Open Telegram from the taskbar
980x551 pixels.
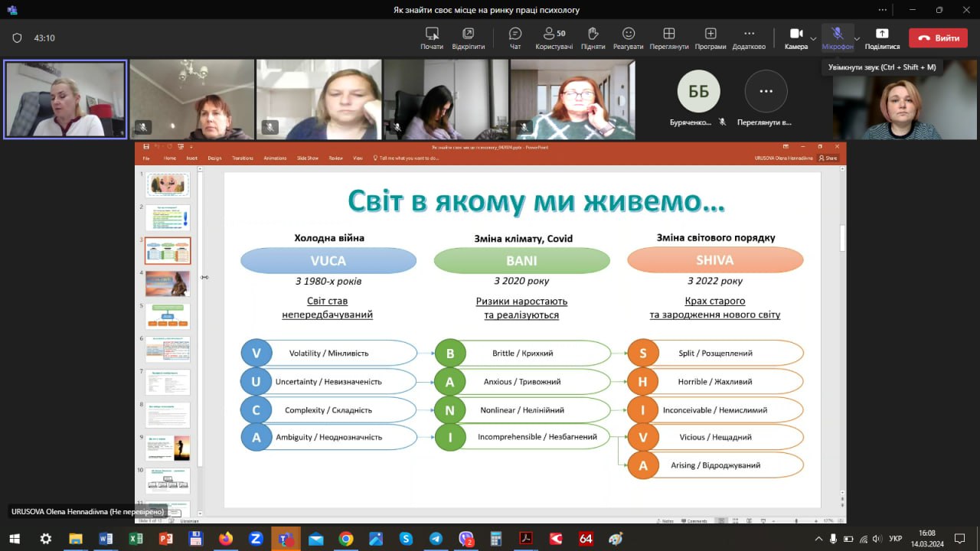click(x=436, y=539)
